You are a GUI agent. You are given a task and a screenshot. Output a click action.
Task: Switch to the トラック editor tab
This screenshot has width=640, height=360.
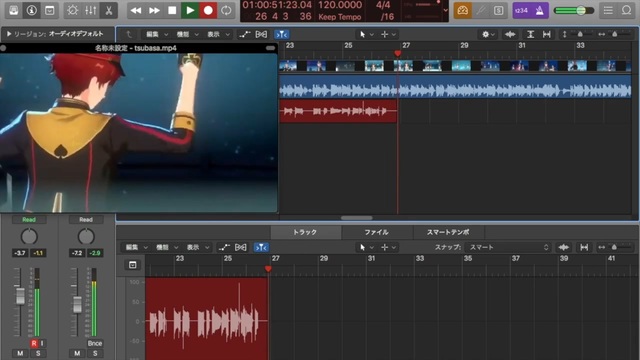[305, 232]
